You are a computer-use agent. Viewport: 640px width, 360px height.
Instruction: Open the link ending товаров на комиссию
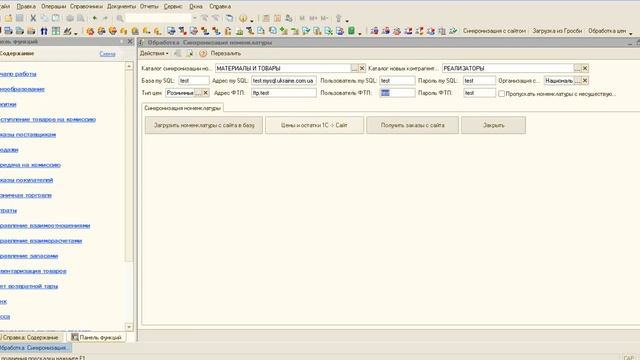[x=48, y=119]
